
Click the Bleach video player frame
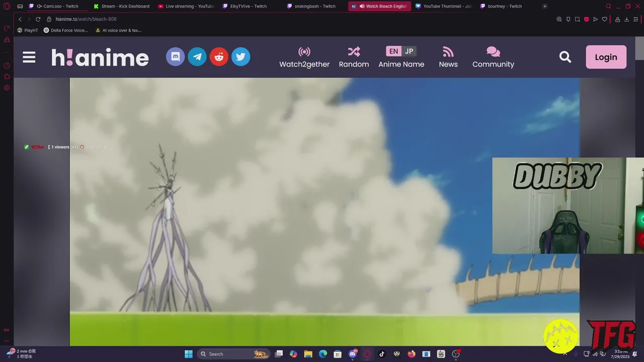coord(325,212)
